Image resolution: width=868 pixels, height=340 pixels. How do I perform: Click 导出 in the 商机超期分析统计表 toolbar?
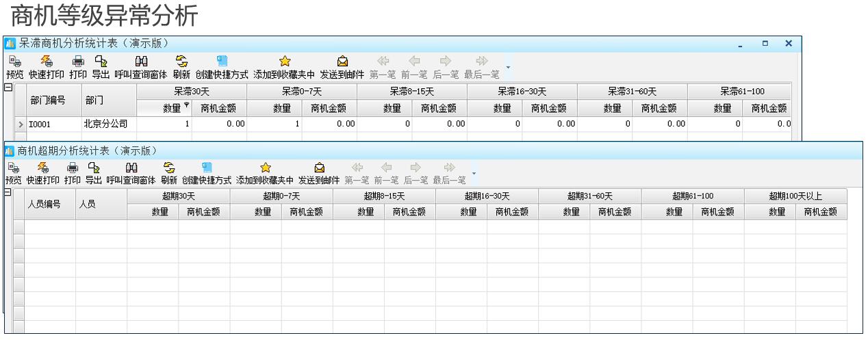click(x=92, y=173)
